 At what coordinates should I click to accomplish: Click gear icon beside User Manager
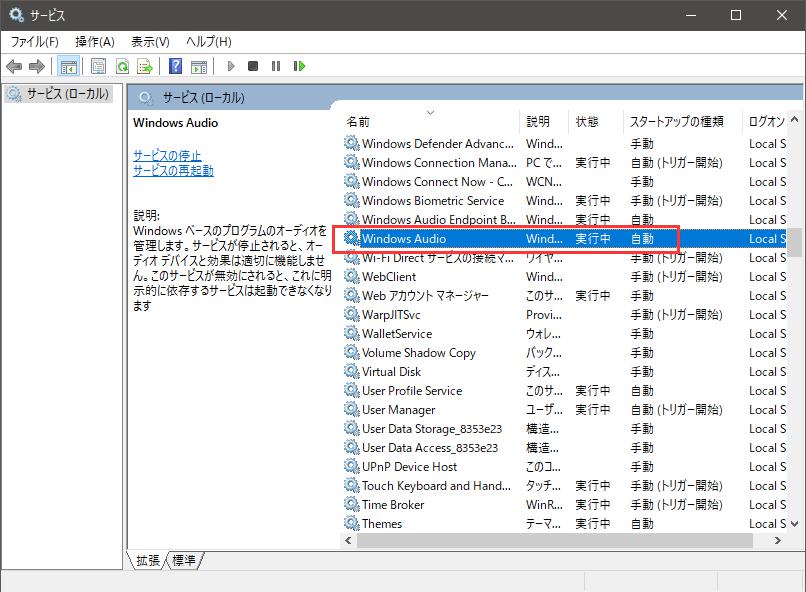pyautogui.click(x=352, y=410)
